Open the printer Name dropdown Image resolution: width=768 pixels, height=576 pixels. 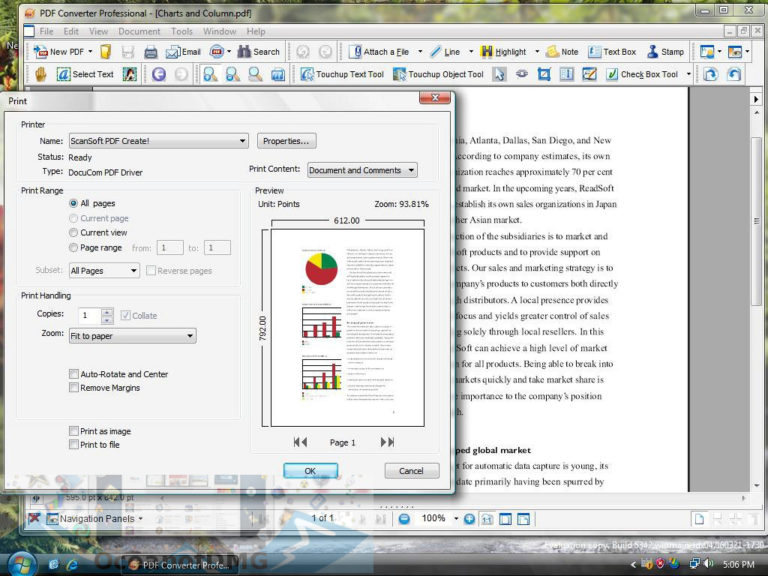click(x=159, y=141)
